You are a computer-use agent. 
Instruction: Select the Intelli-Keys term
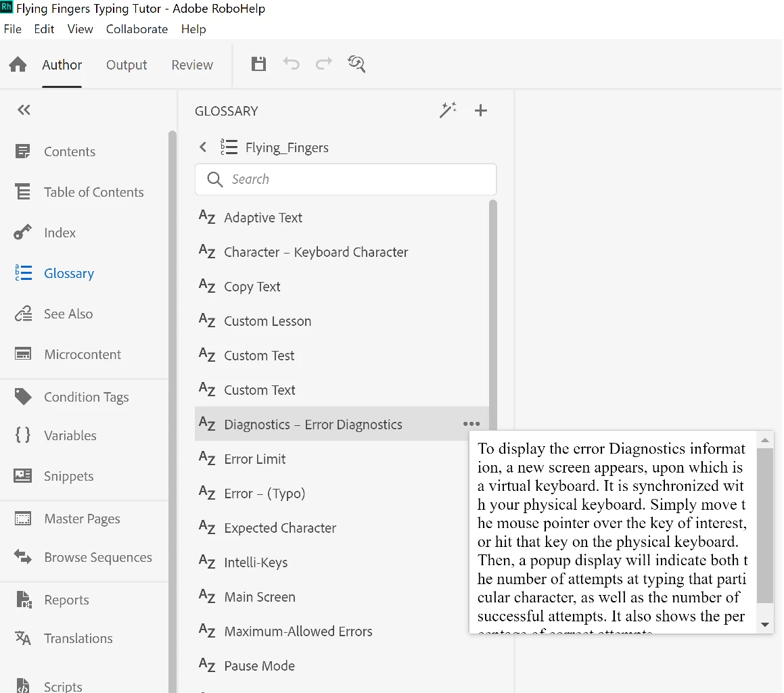click(331, 562)
